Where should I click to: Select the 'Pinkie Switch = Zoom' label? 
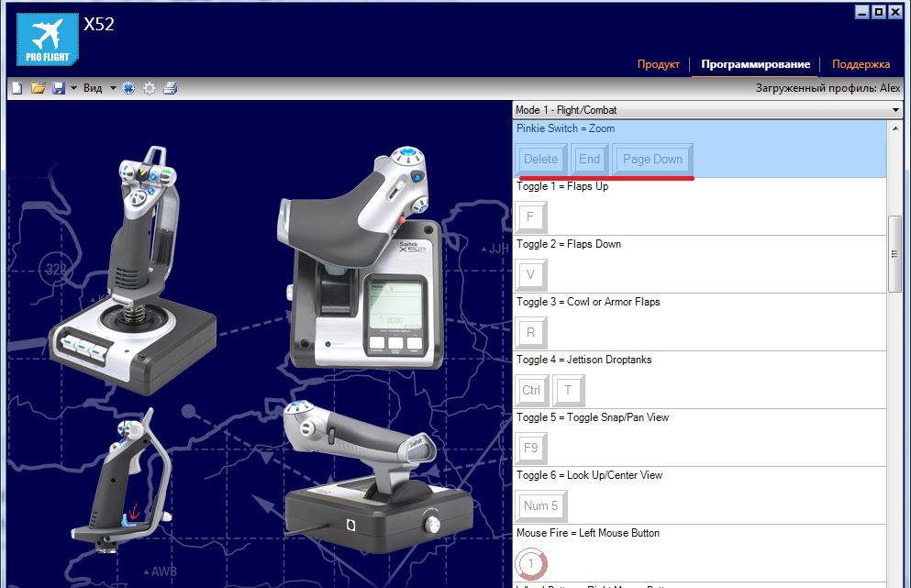click(565, 128)
